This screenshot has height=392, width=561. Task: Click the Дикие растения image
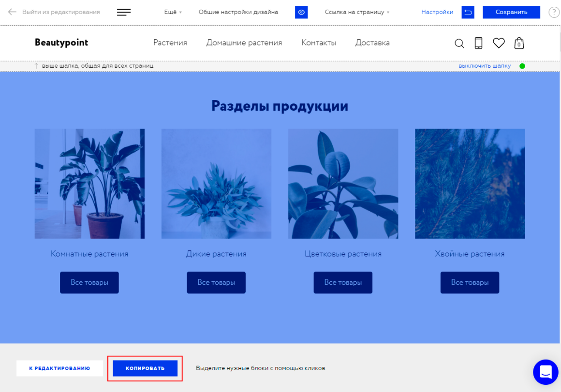pyautogui.click(x=217, y=184)
